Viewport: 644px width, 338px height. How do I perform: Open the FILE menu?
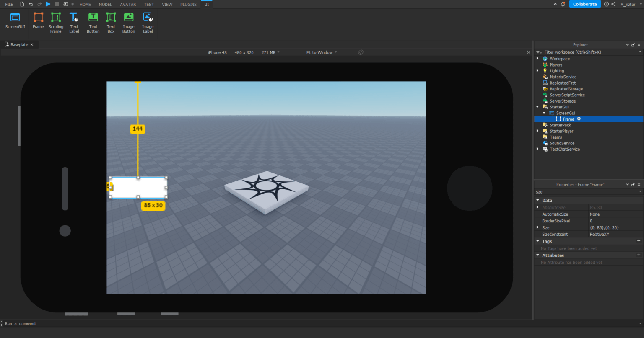[x=9, y=4]
